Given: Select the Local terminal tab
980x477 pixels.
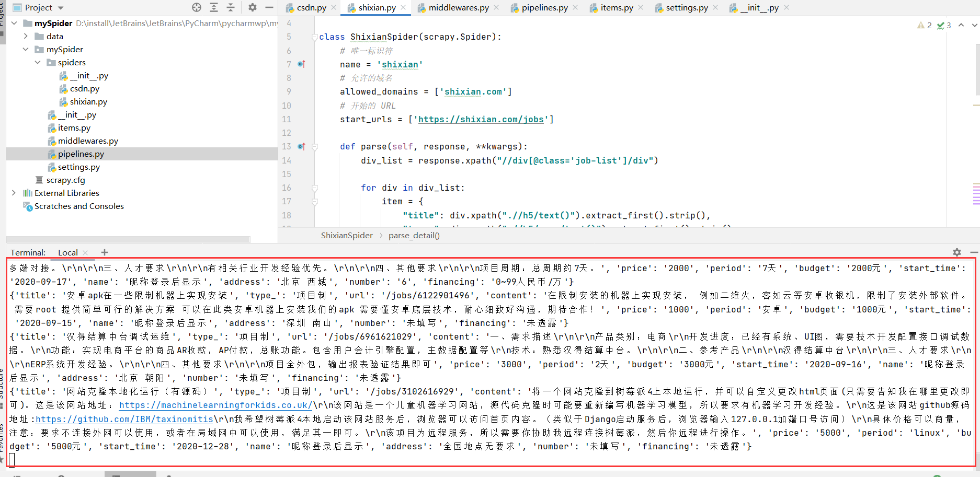Looking at the screenshot, I should 67,252.
